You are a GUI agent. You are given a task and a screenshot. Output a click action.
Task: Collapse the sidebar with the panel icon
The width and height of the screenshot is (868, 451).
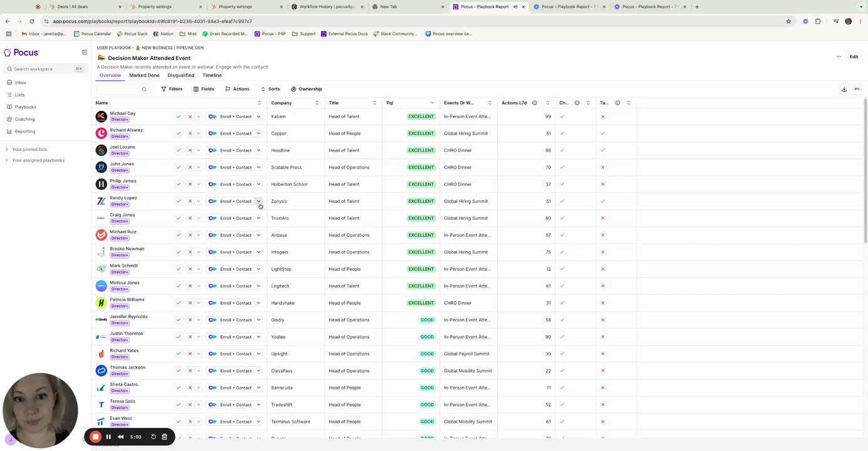(x=84, y=53)
